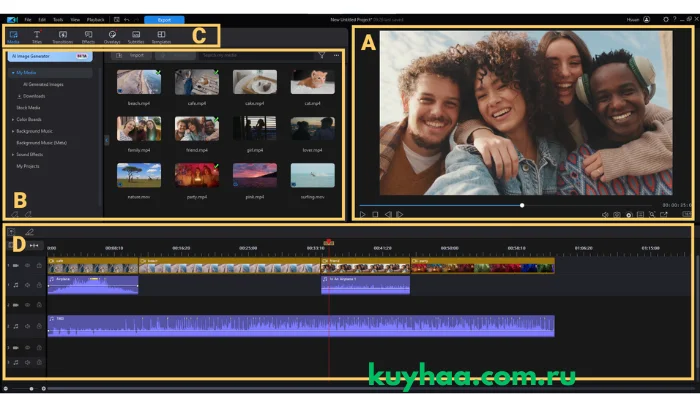Select Stock Media in sidebar

[x=28, y=108]
